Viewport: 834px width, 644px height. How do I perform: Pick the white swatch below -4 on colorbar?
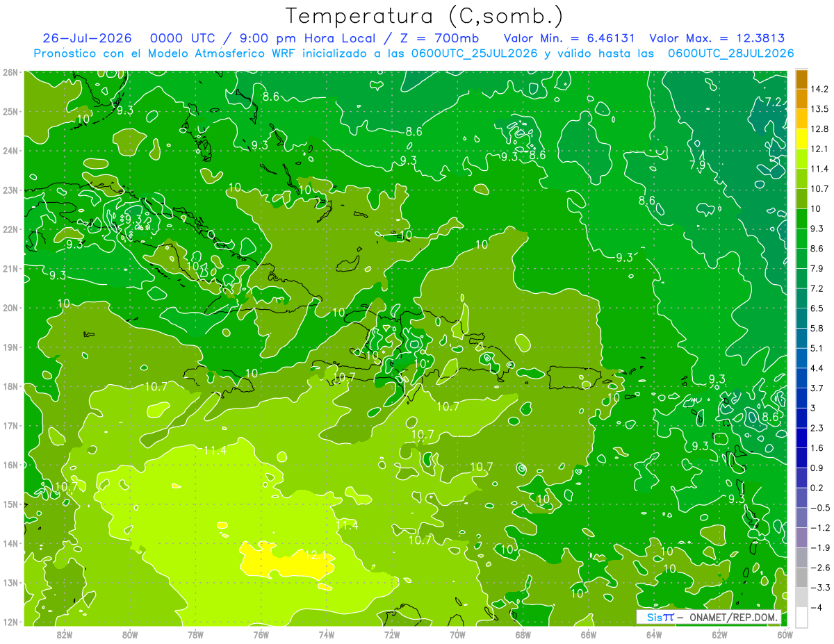[x=801, y=616]
